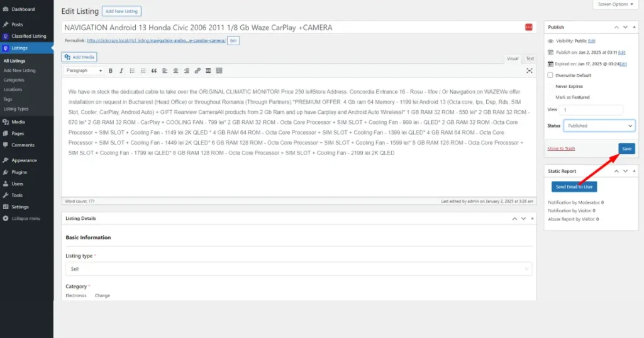Viewport: 644px width, 338px height.
Task: Toggle bold formatting in editor toolbar
Action: [x=111, y=70]
